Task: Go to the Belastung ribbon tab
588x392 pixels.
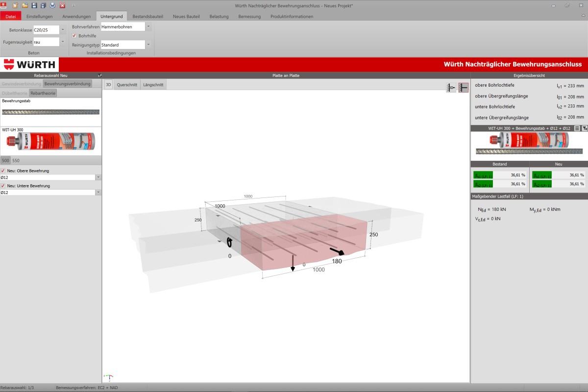Action: click(219, 16)
